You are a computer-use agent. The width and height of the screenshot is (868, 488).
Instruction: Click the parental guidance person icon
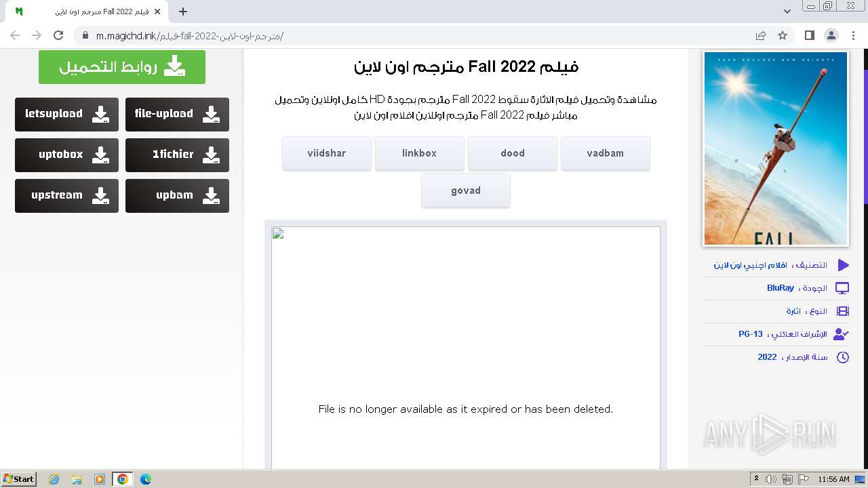(x=841, y=334)
